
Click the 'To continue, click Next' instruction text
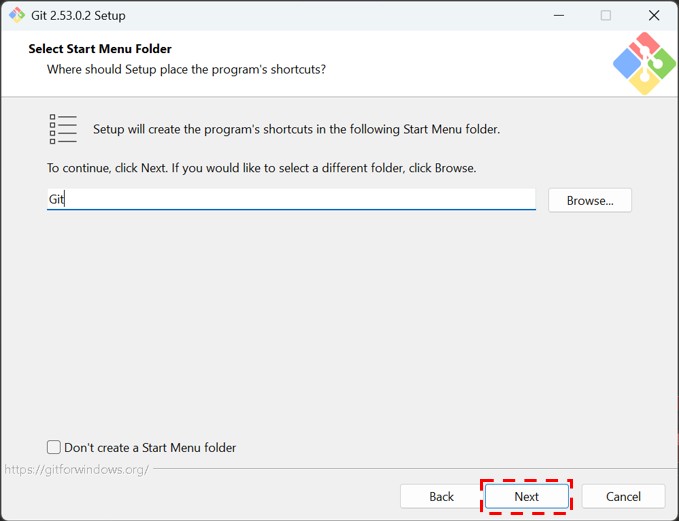261,168
